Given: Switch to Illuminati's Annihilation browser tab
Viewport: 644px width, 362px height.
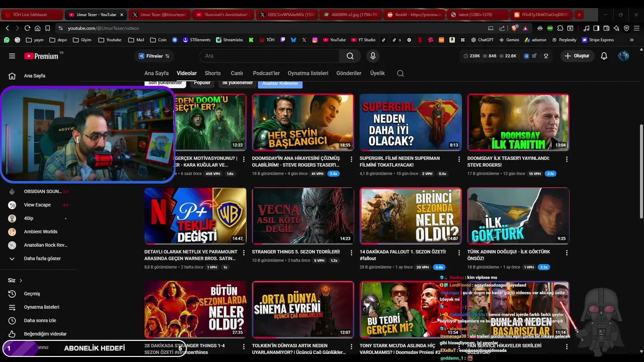Looking at the screenshot, I should click(x=222, y=15).
